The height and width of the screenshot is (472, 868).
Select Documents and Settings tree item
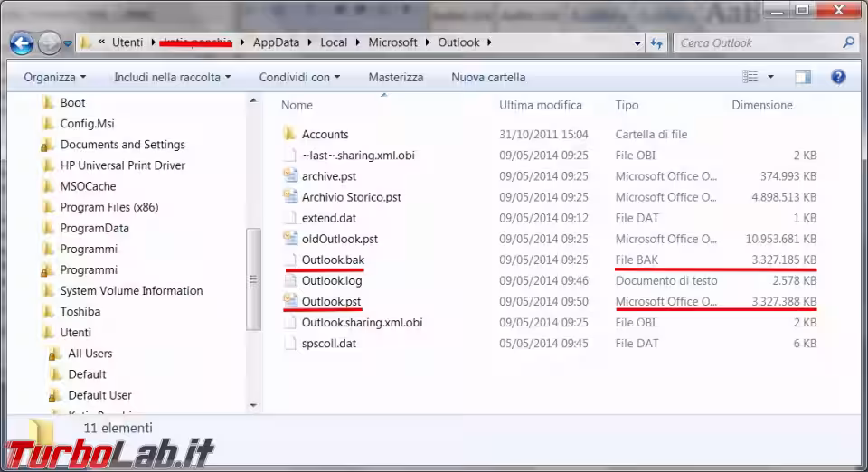tap(122, 145)
